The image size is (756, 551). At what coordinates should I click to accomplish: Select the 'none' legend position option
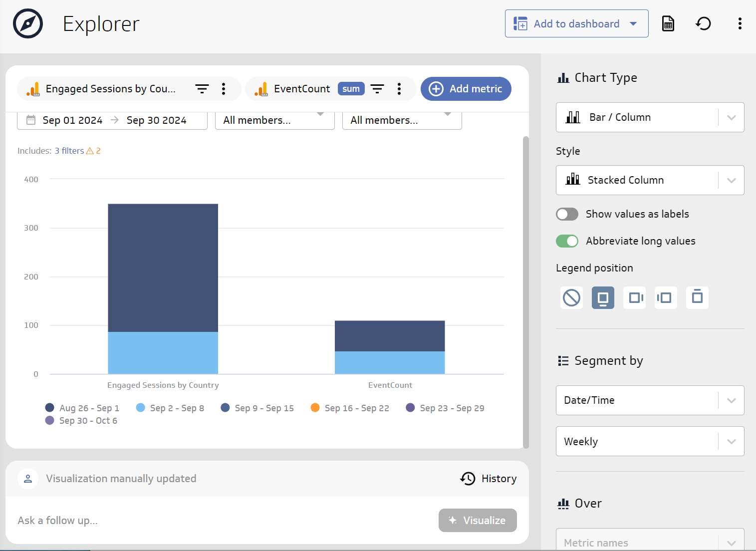coord(571,297)
